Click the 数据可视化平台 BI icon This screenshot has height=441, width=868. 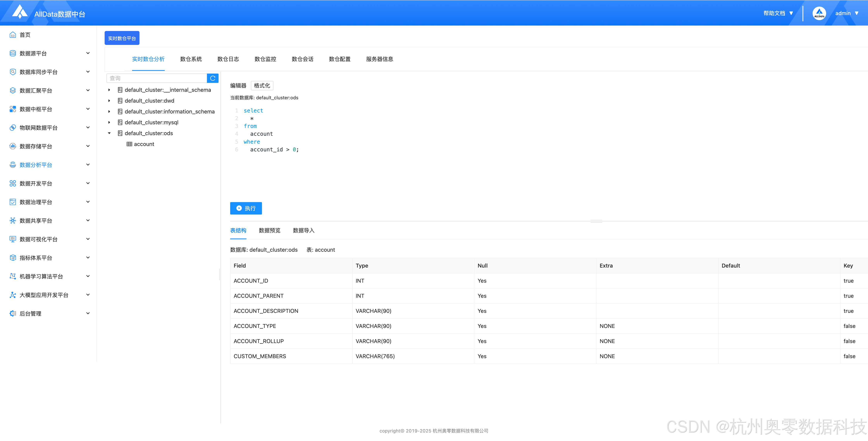coord(13,239)
